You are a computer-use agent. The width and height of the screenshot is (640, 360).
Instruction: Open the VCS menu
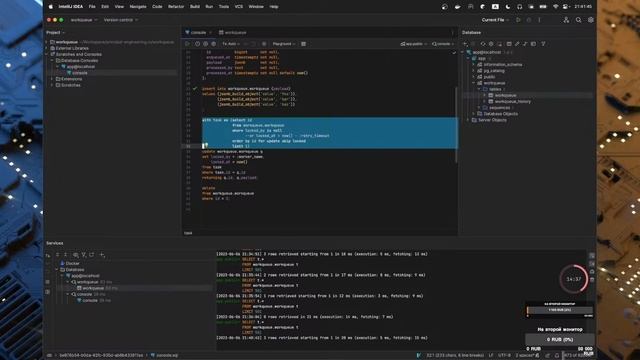[x=239, y=7]
